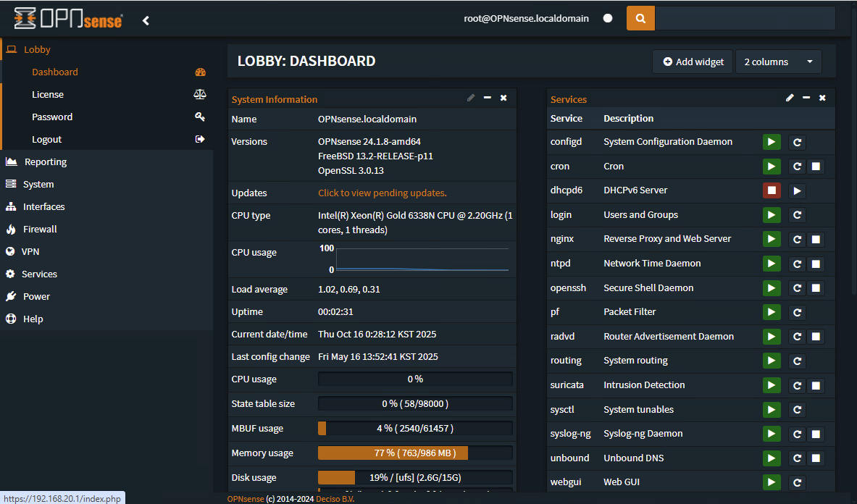Open the License page

point(107,94)
